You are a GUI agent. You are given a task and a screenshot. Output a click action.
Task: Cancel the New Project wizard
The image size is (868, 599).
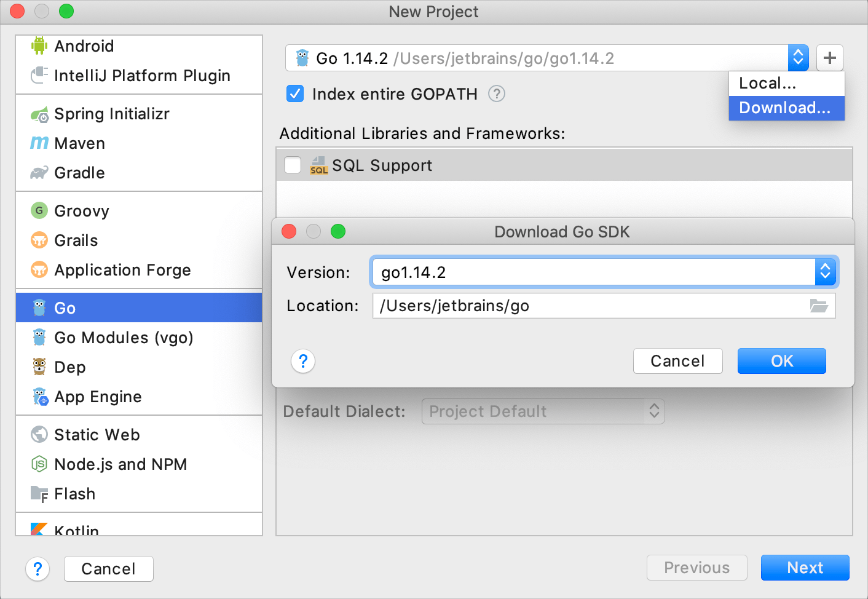[x=109, y=569]
